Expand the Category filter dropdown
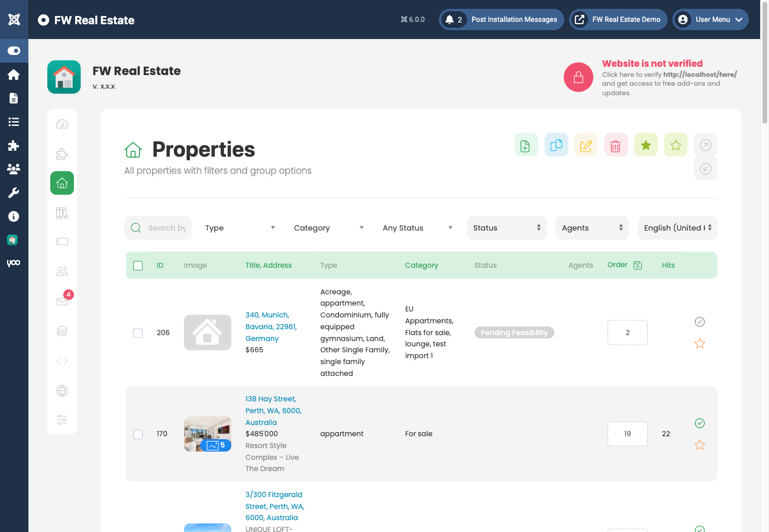 [x=328, y=228]
